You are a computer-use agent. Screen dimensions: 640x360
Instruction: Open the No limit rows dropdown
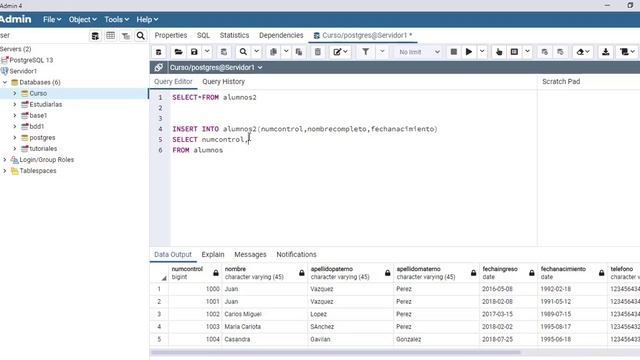[x=419, y=52]
